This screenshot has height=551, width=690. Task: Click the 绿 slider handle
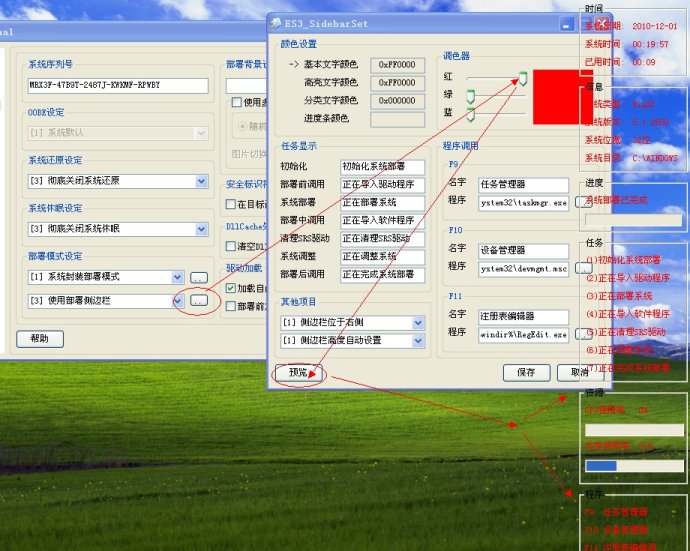(x=470, y=96)
